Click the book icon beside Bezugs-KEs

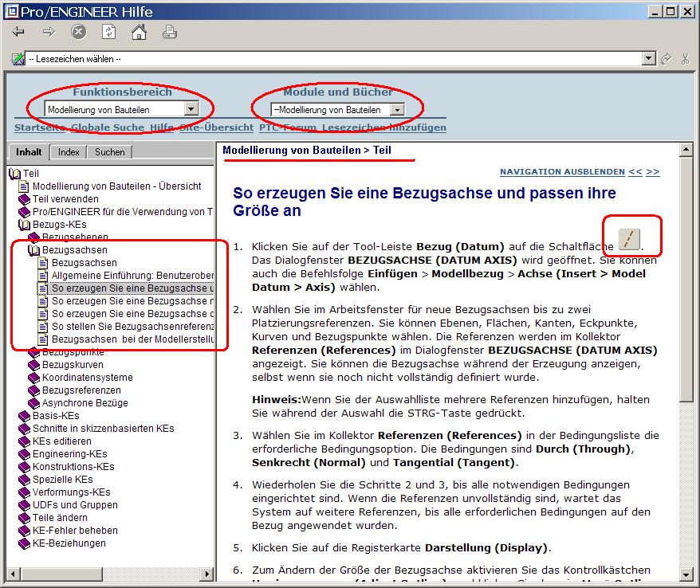point(24,225)
